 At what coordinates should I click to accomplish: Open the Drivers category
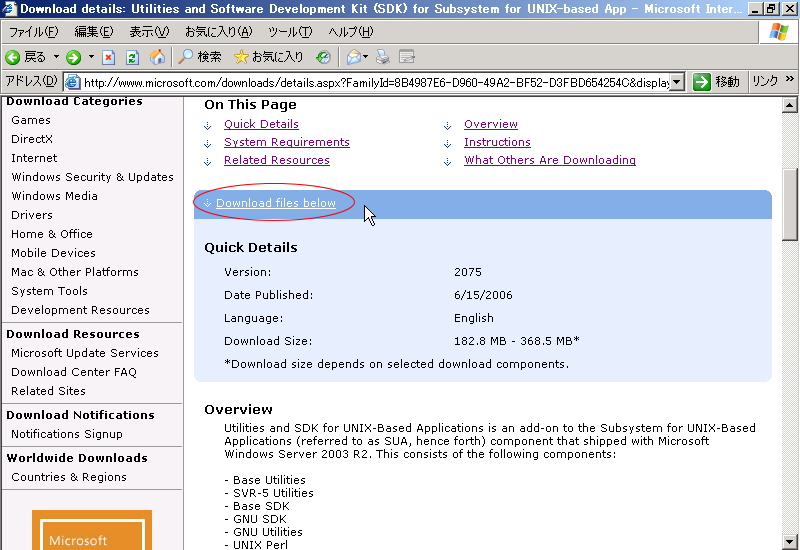(32, 215)
